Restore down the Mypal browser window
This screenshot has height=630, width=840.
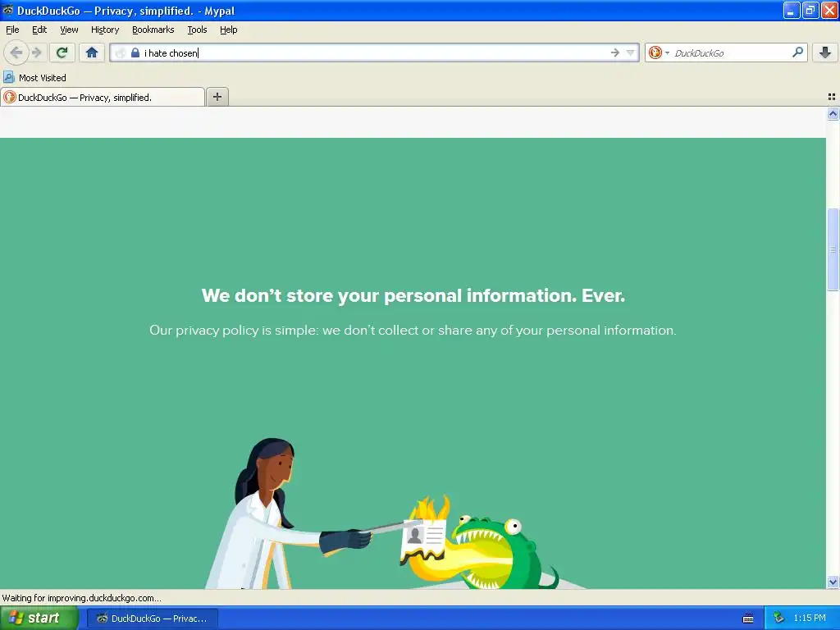(810, 10)
